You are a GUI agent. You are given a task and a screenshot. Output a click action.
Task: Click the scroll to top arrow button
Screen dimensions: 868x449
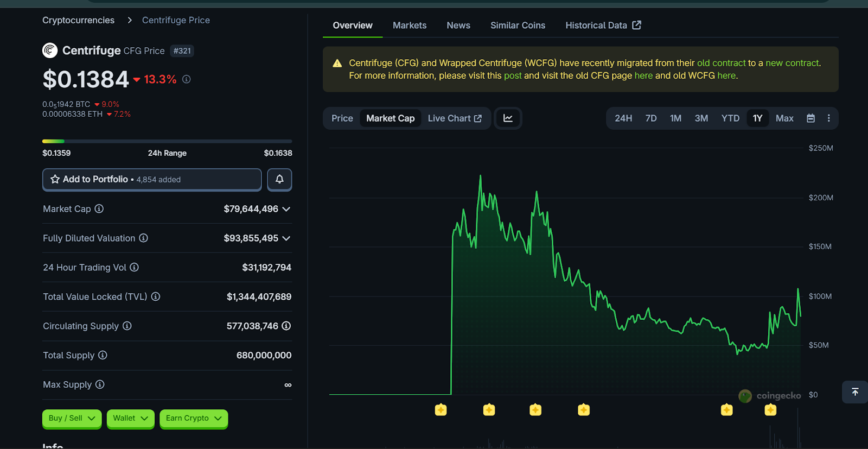855,392
